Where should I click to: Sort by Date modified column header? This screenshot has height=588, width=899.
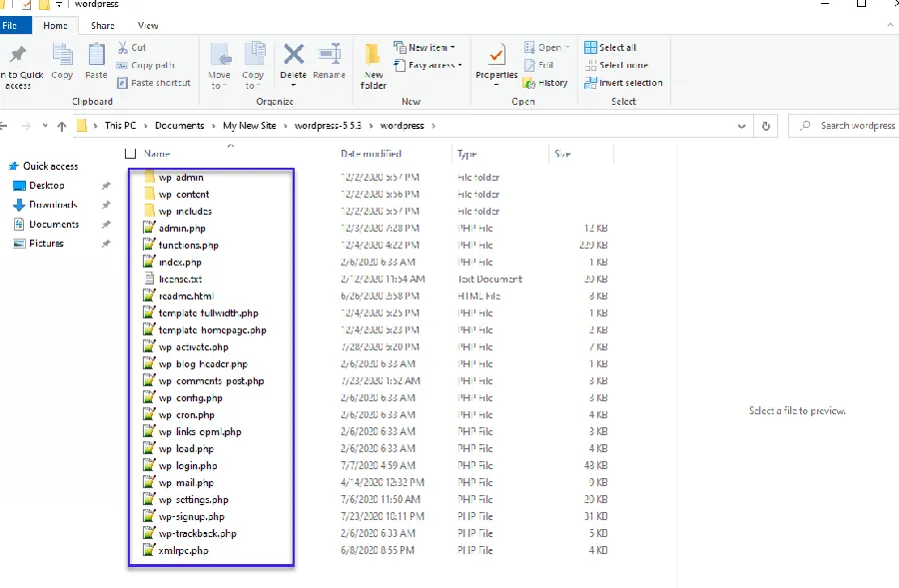(371, 154)
